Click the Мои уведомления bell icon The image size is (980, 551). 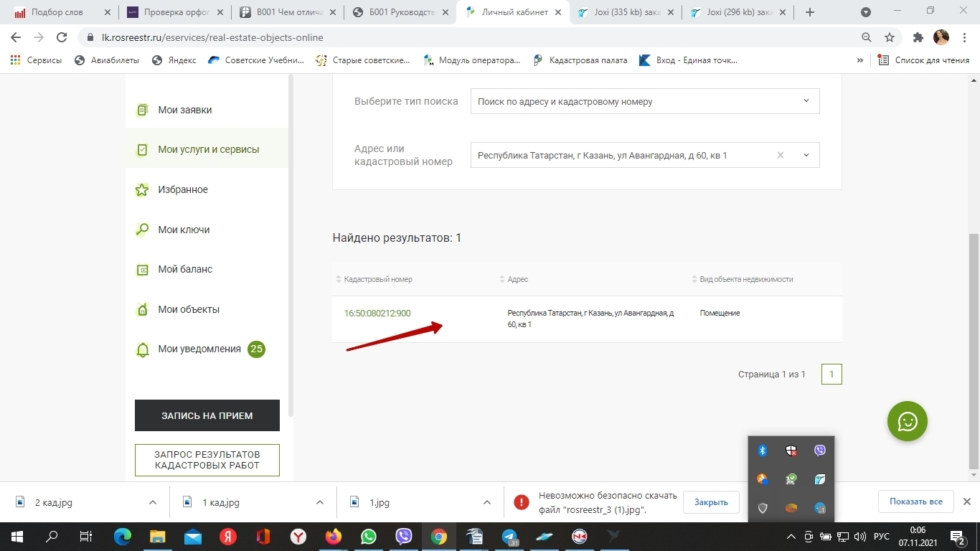[x=142, y=349]
